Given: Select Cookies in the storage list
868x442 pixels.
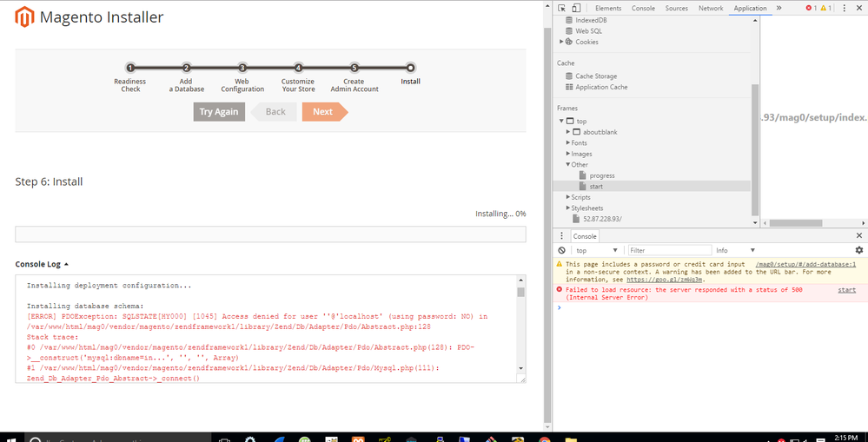Looking at the screenshot, I should point(586,42).
